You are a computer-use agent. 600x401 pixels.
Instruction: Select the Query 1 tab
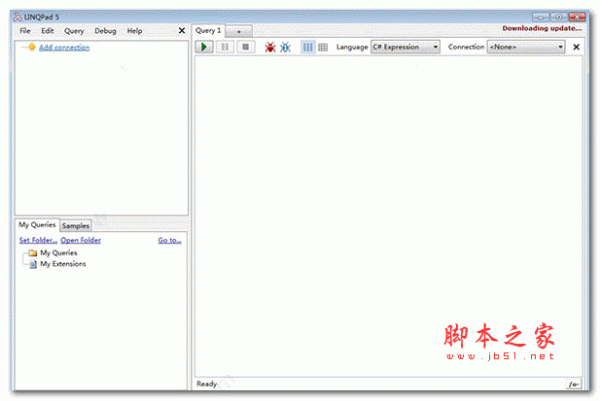point(208,31)
